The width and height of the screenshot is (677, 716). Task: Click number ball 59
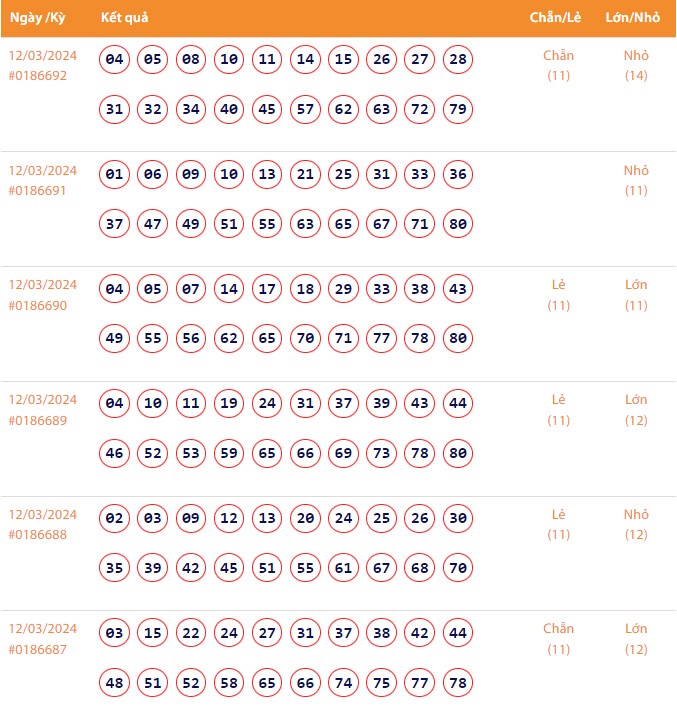[229, 453]
